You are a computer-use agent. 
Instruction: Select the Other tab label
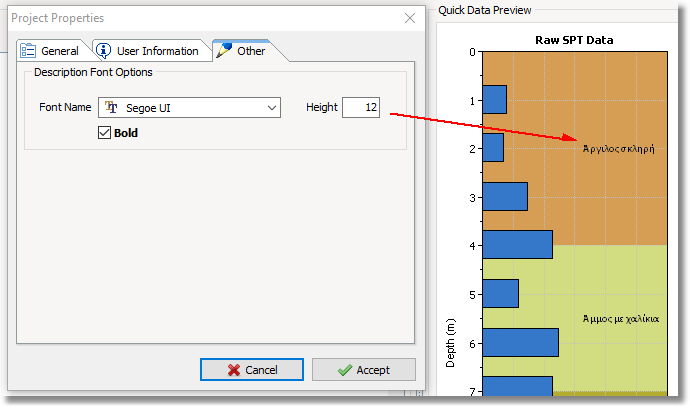[x=251, y=51]
